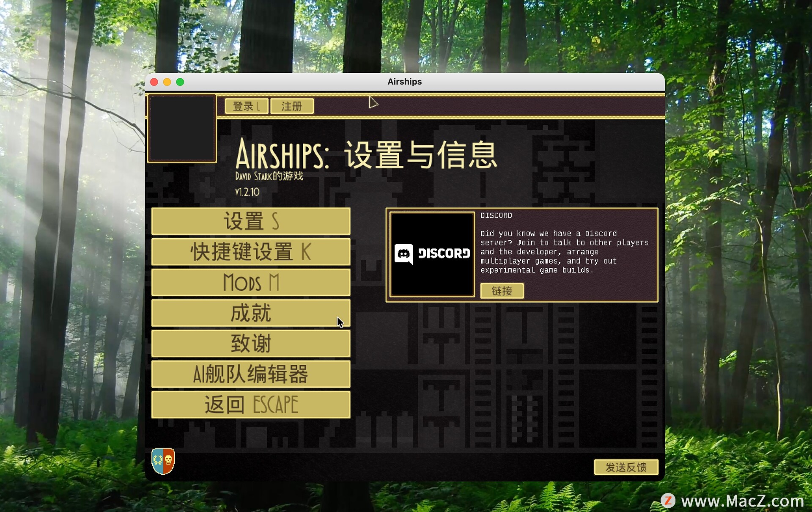
Task: Close the Airships window
Action: [154, 82]
